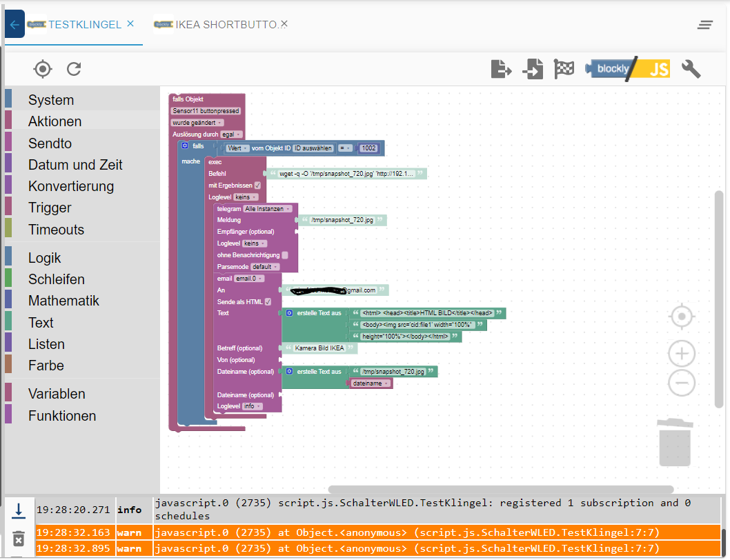Open the dateiname variable dropdown

pyautogui.click(x=371, y=383)
